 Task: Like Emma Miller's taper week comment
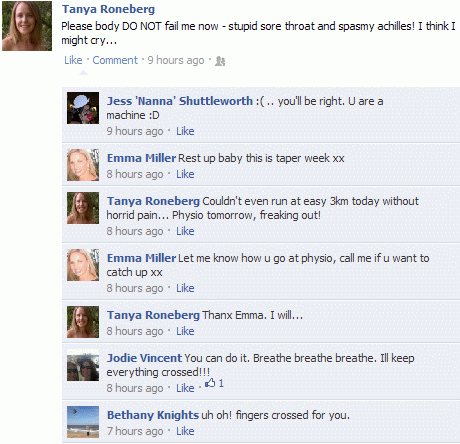[x=185, y=174]
